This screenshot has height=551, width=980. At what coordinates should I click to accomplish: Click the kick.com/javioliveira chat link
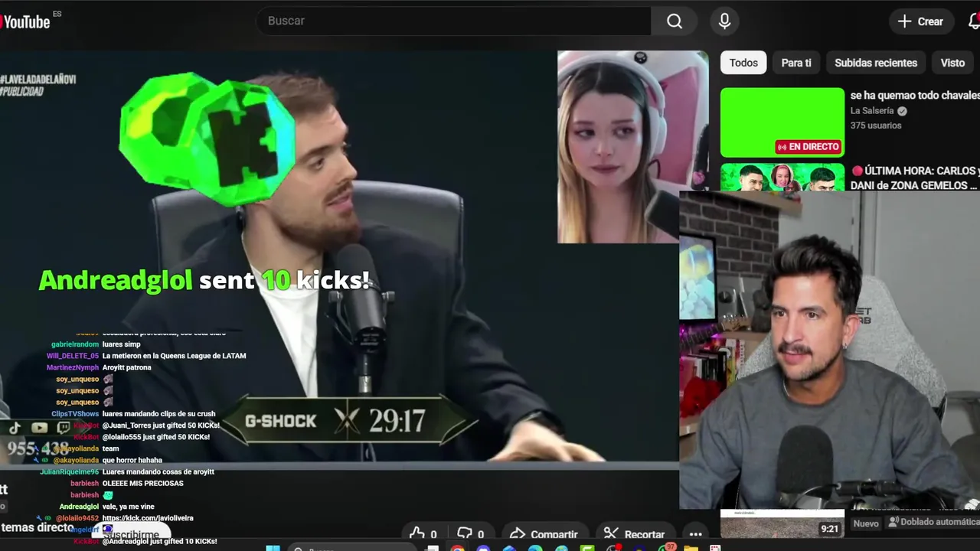[x=148, y=518]
